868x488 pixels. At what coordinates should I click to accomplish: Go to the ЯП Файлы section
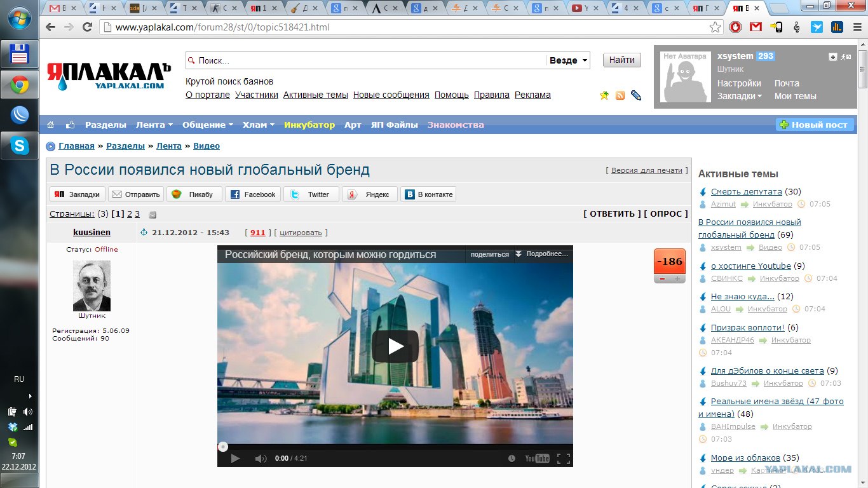(394, 125)
